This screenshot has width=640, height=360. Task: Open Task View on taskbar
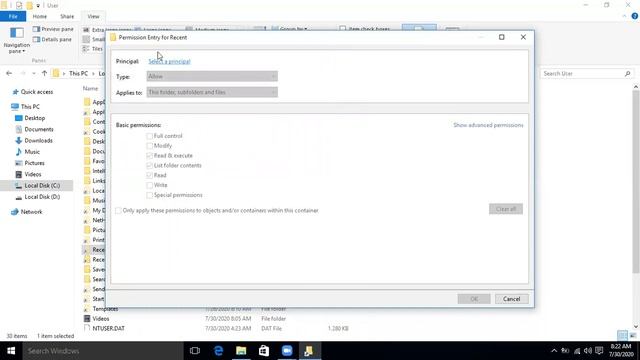[195, 351]
